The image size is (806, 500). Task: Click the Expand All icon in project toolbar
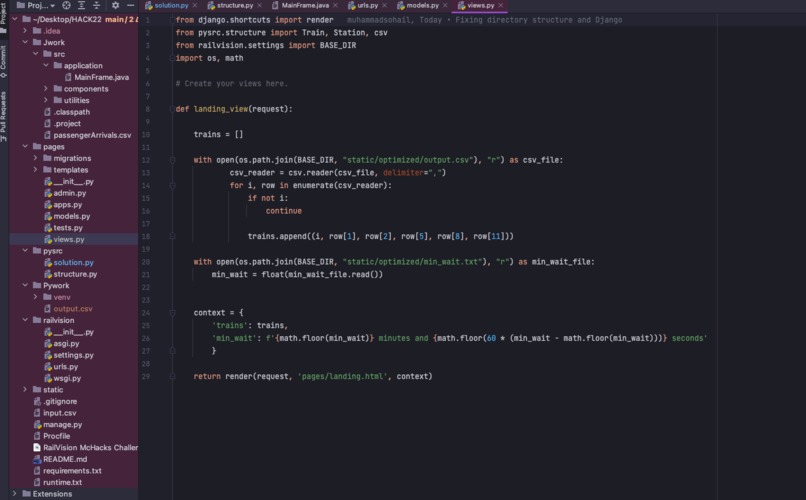[x=81, y=5]
